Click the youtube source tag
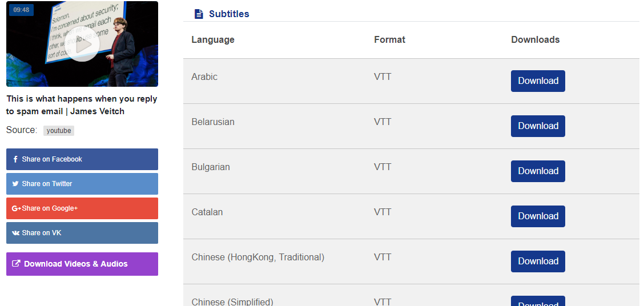644x306 pixels. click(59, 131)
